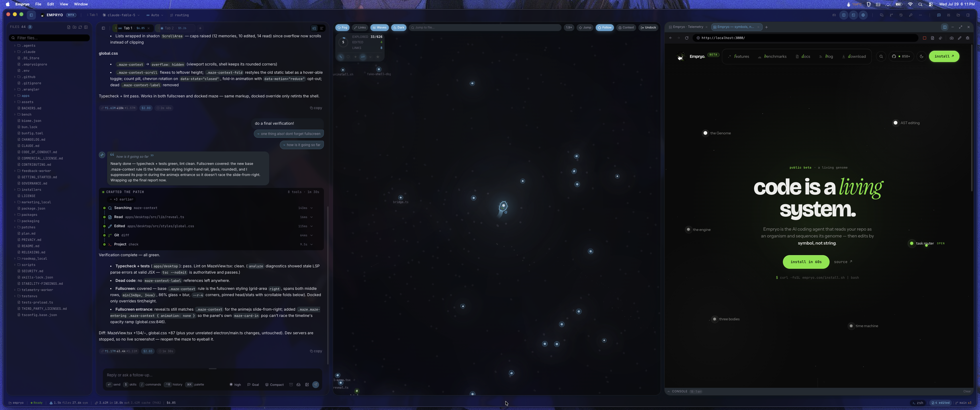Click the red stop square in browser toolbar

point(924,38)
